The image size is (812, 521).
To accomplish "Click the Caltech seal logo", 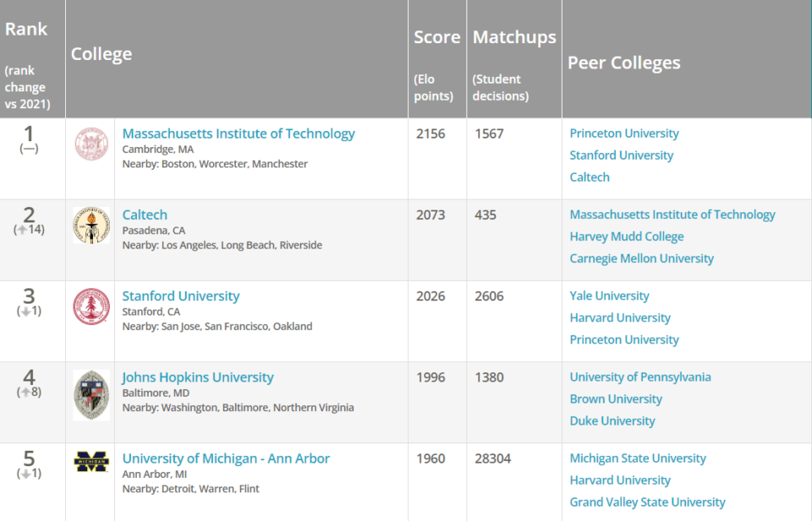I will (91, 226).
